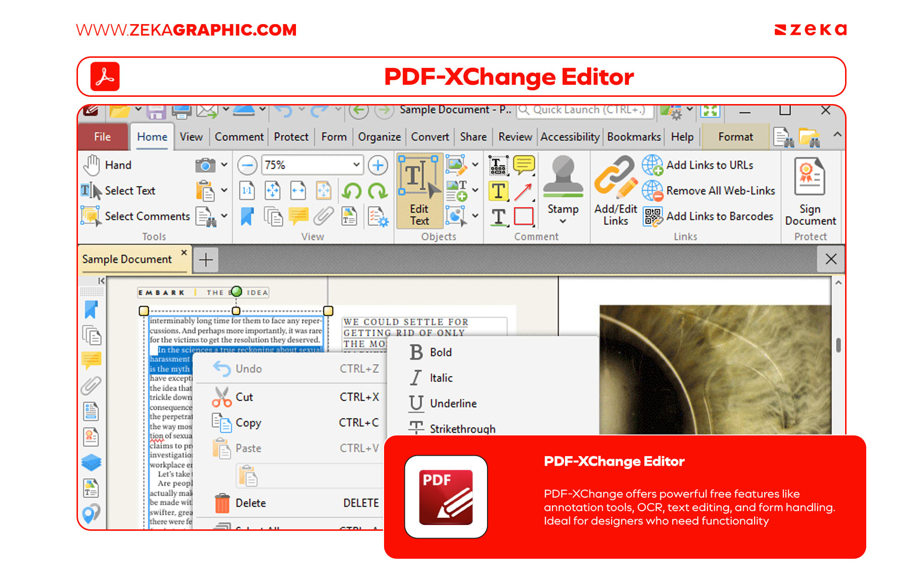Click the Snapshot camera icon
The width and height of the screenshot is (924, 578).
pyautogui.click(x=205, y=165)
